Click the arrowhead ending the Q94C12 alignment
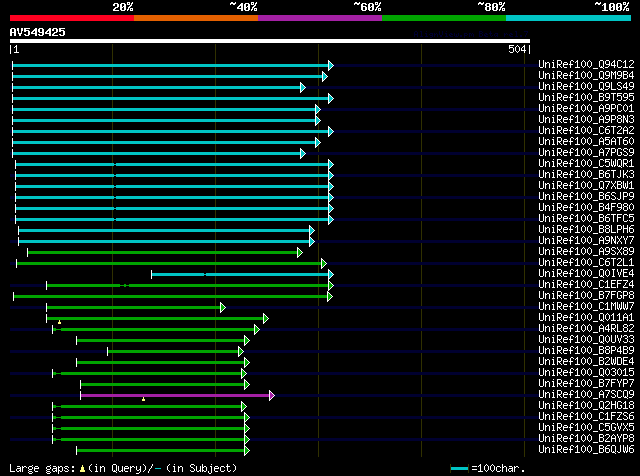The image size is (640, 476). (331, 65)
